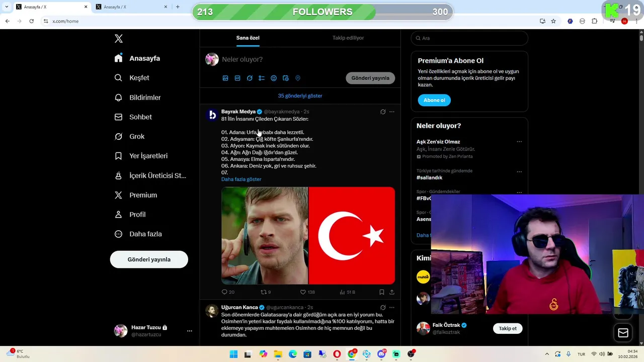This screenshot has width=644, height=362.
Task: Click Abone ol premium button
Action: click(434, 100)
